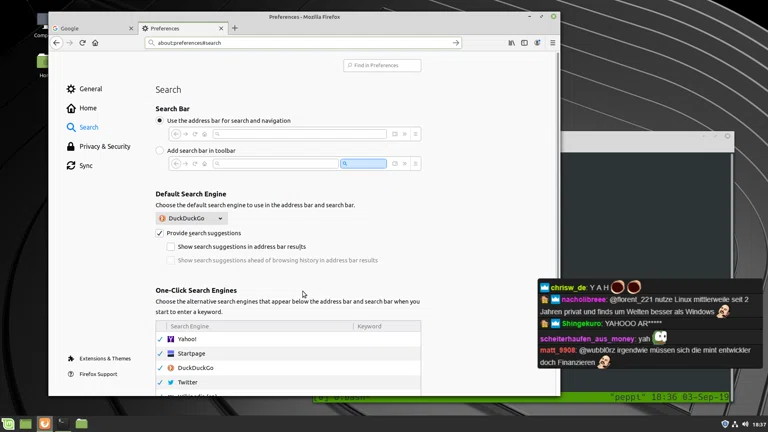Viewport: 768px width, 432px height.
Task: Reload the page with the refresh icon
Action: point(82,43)
